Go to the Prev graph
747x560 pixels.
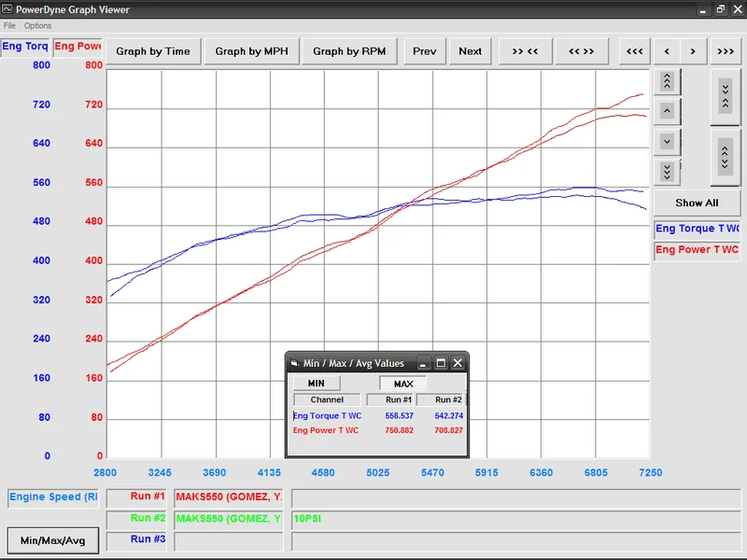425,51
